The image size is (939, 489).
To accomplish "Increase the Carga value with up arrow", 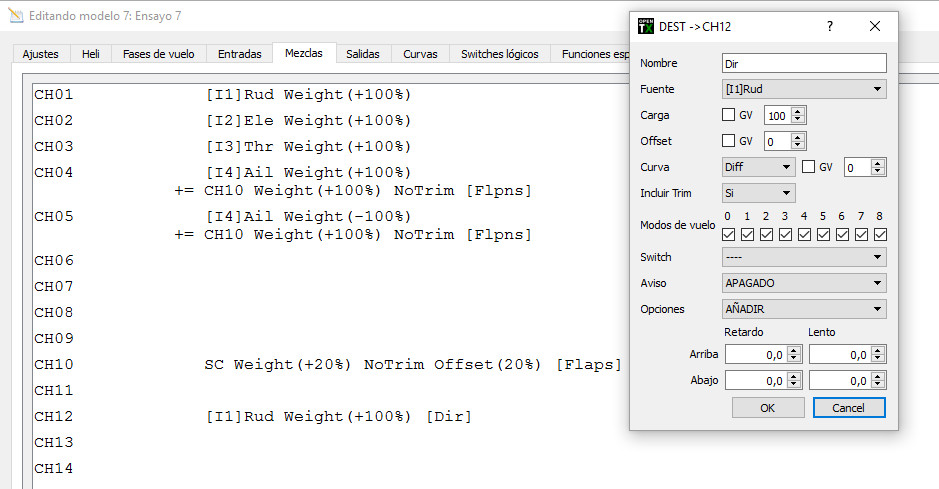I will point(799,111).
